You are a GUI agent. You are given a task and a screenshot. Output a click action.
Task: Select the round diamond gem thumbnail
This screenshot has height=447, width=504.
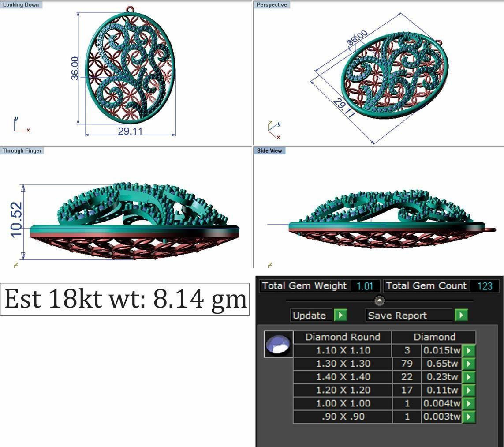point(278,344)
